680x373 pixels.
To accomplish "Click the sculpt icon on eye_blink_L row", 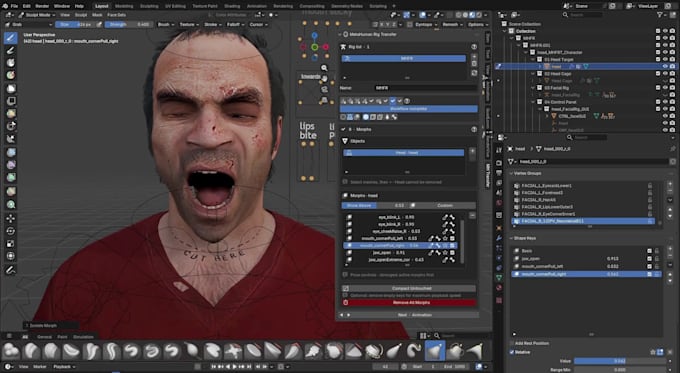I will coord(445,217).
